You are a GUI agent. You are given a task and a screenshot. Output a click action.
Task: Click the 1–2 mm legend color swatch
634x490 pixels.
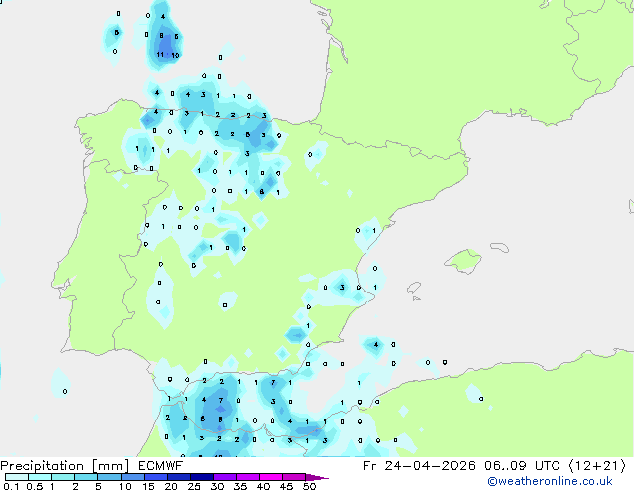63,477
